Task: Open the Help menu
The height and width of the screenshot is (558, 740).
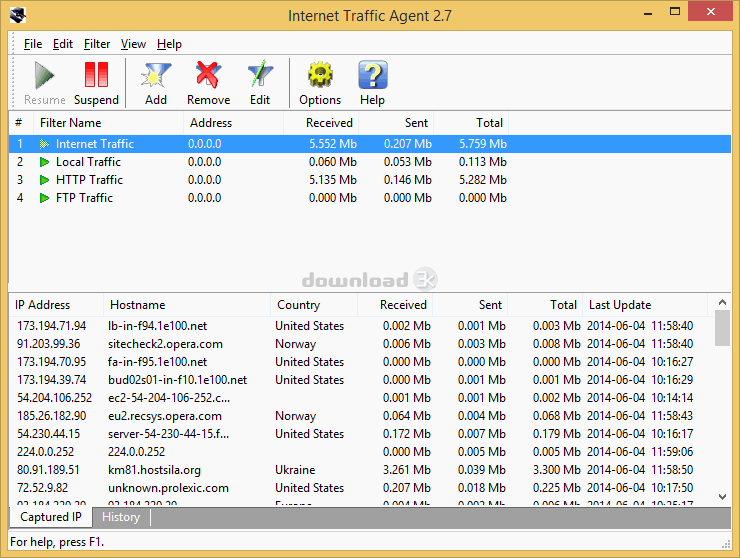Action: coord(169,44)
